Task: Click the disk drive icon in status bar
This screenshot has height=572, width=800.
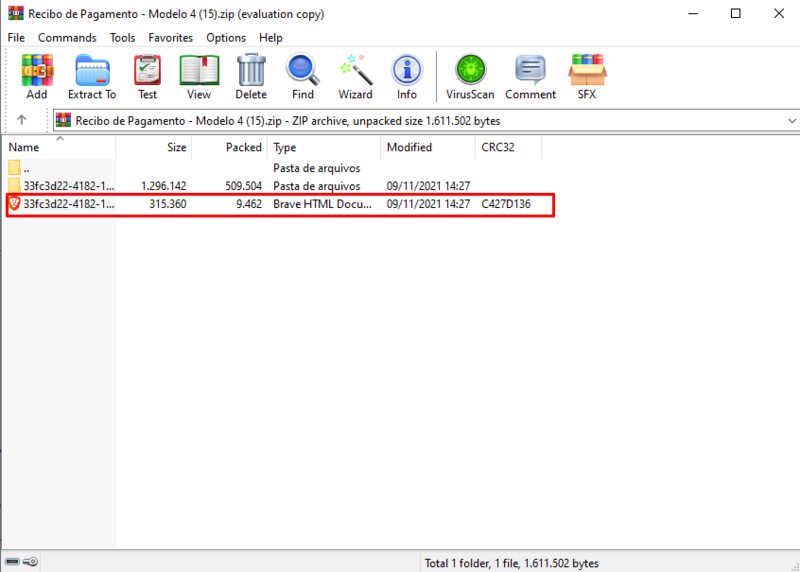Action: click(13, 562)
